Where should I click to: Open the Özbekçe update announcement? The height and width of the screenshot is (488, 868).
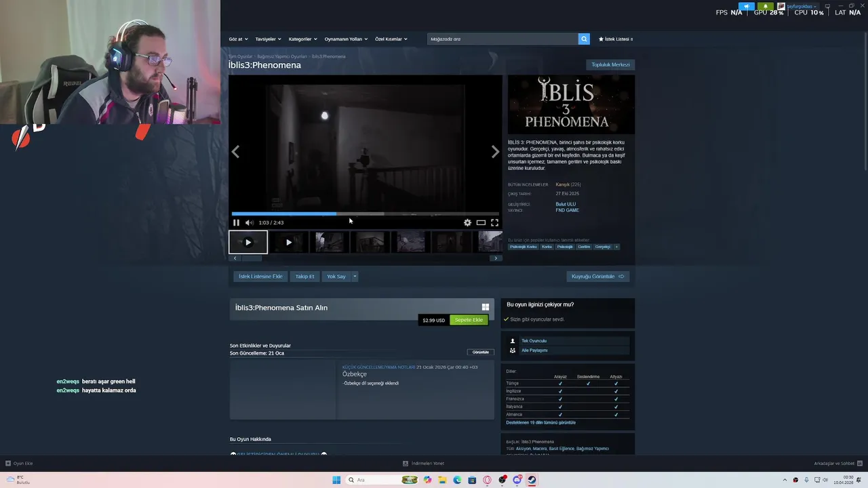click(362, 391)
